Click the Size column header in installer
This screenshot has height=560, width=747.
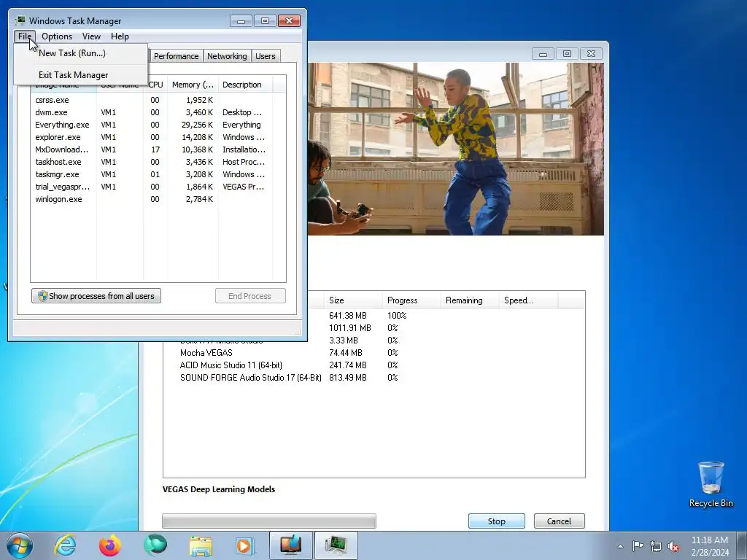[x=352, y=300]
